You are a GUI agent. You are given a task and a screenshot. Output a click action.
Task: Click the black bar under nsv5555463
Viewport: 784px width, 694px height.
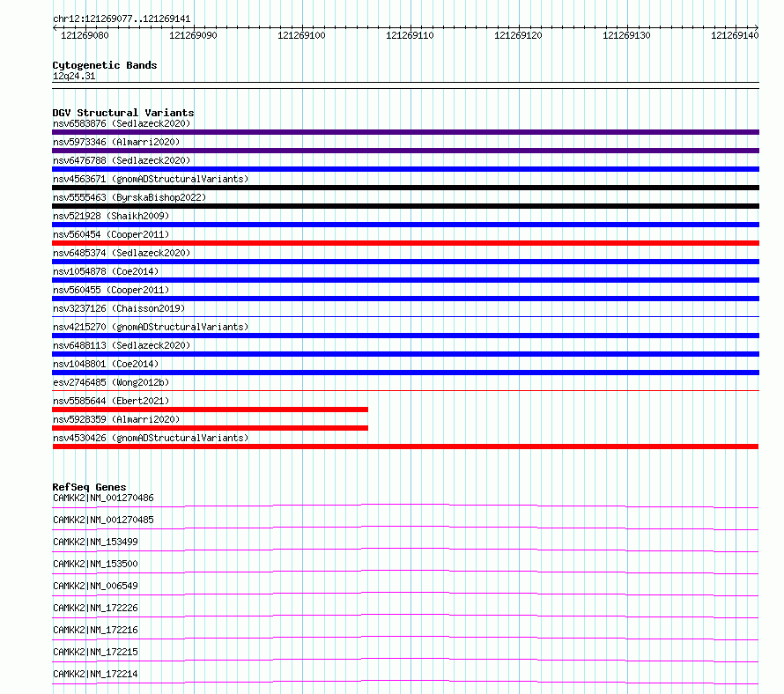tap(405, 206)
